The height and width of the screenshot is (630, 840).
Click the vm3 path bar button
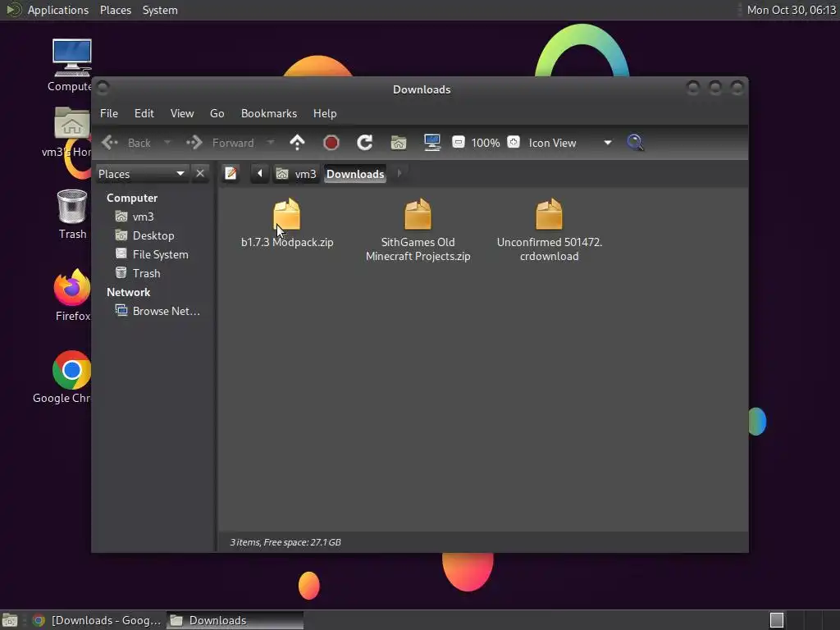tap(296, 174)
